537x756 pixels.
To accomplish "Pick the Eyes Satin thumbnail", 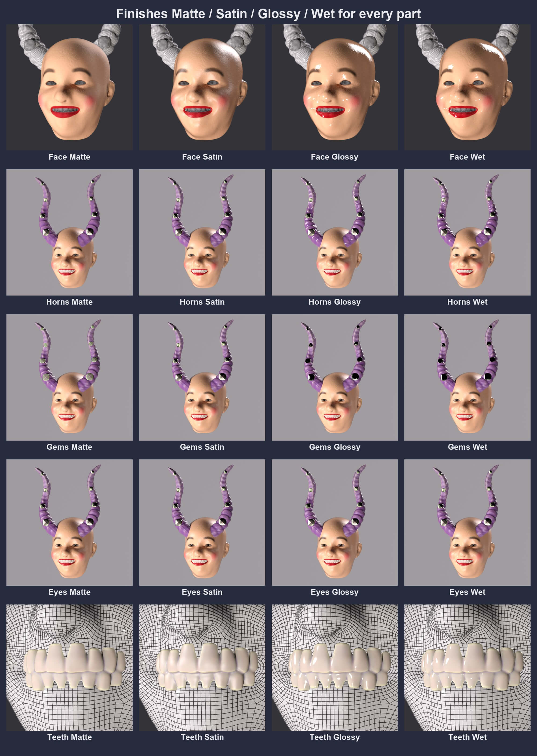I will (202, 523).
